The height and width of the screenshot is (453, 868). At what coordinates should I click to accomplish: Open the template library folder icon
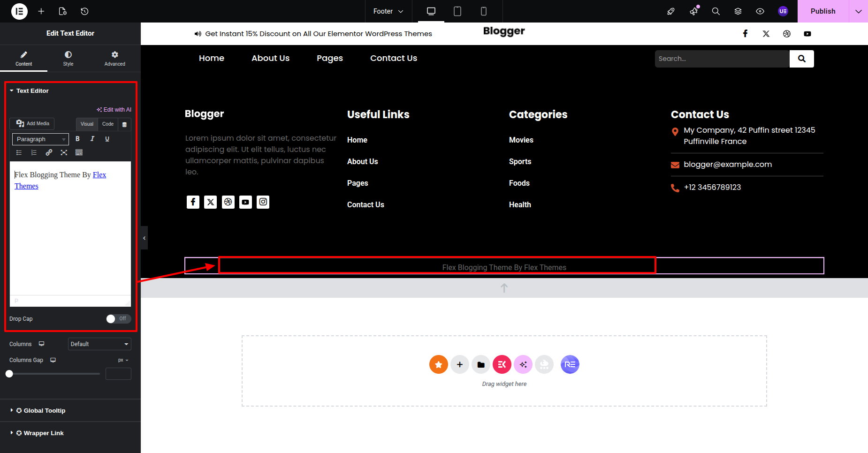coord(481,364)
